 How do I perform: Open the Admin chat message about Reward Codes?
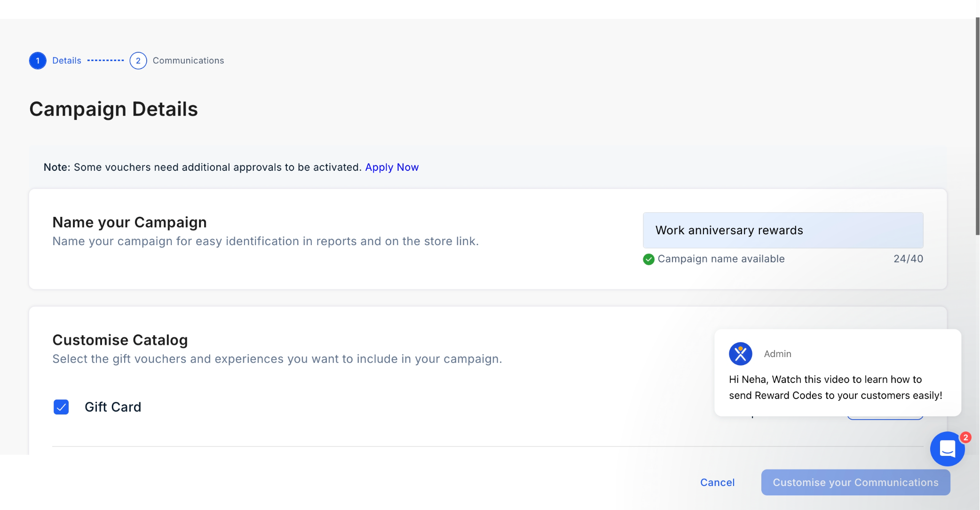pyautogui.click(x=835, y=387)
